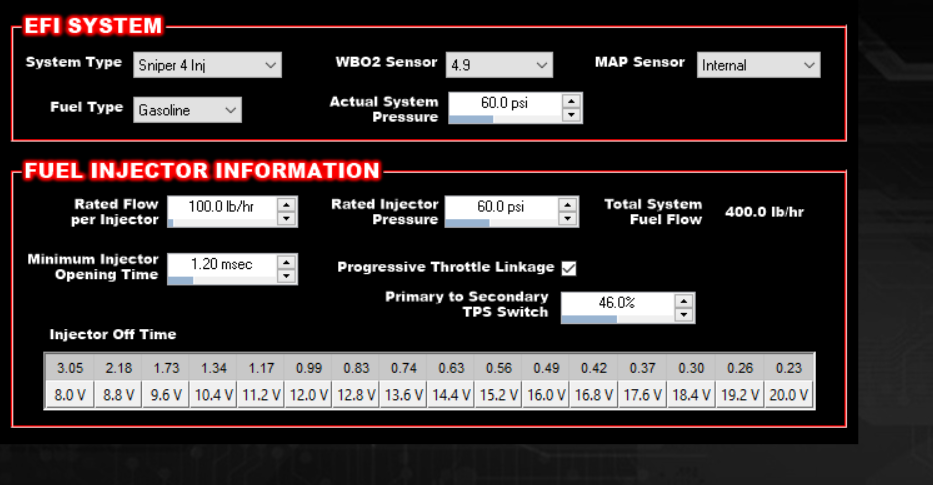This screenshot has height=485, width=933.
Task: Uncheck Progressive Throttle Linkage checkbox
Action: (569, 268)
